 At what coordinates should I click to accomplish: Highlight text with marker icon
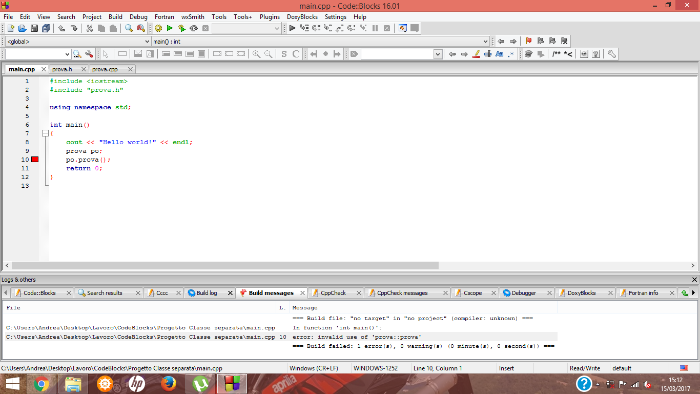click(476, 54)
